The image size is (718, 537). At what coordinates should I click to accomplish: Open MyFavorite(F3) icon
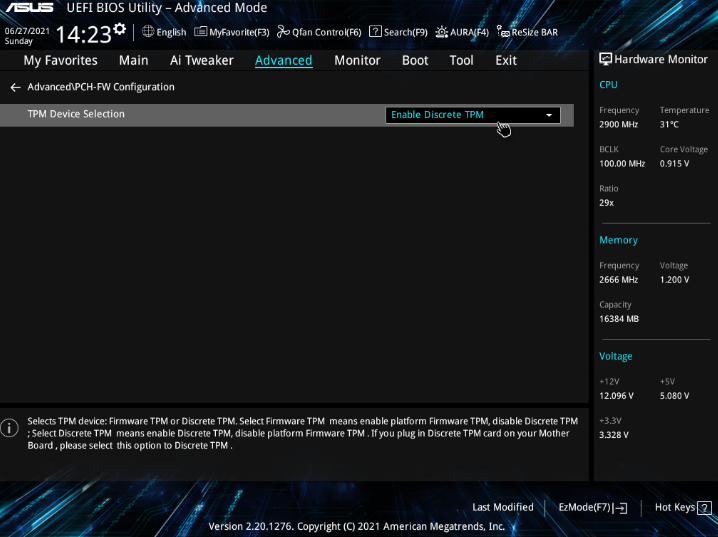200,32
